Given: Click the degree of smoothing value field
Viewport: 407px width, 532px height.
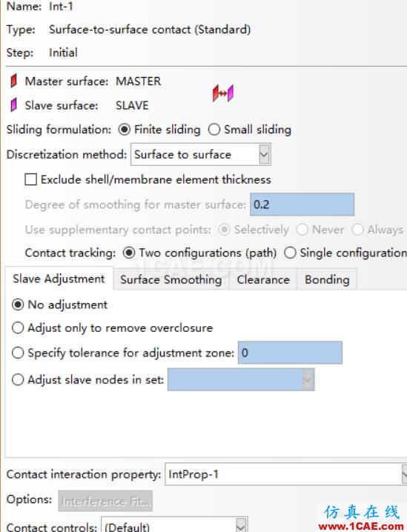Looking at the screenshot, I should tap(302, 205).
